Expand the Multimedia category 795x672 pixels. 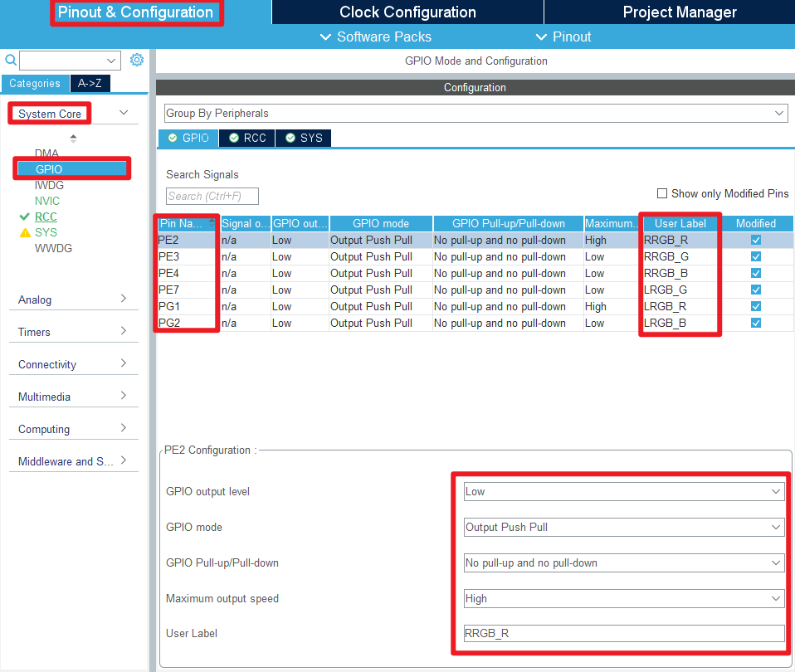point(123,396)
